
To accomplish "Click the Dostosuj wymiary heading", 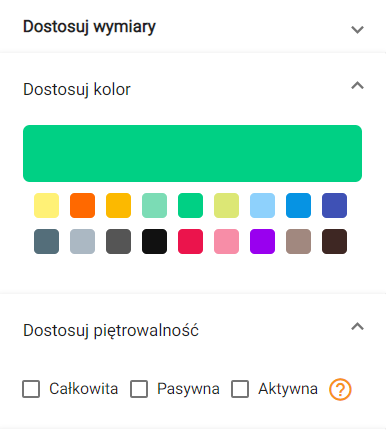I will 89,27.
